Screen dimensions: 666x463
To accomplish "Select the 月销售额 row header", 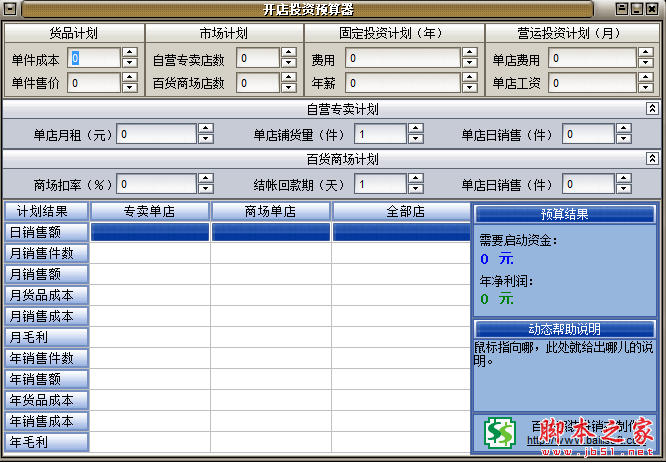I will tap(46, 274).
